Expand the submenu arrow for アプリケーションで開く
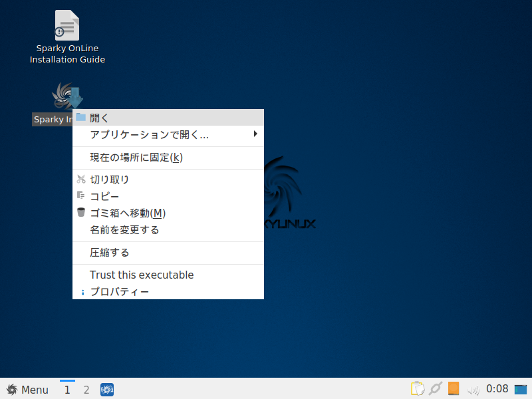 pyautogui.click(x=255, y=134)
